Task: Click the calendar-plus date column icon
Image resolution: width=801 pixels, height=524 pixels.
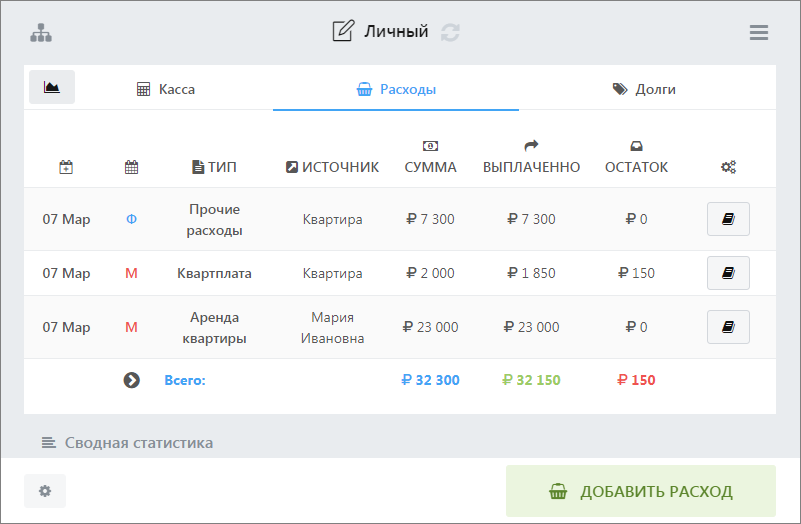Action: click(66, 167)
